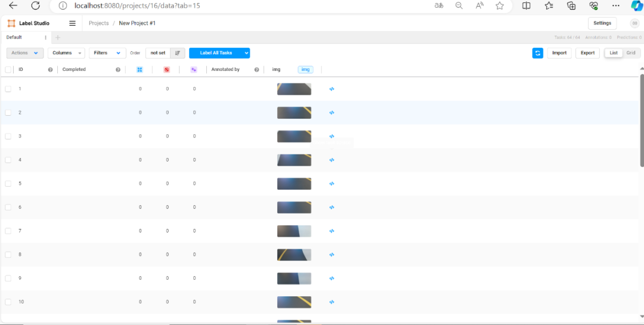The width and height of the screenshot is (644, 325).
Task: Toggle the select-all tasks checkbox in header
Action: click(8, 70)
